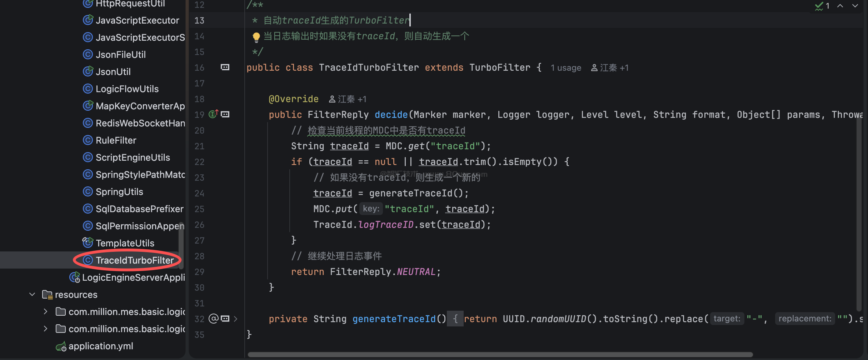Click the project tree vertical scrollbar
The width and height of the screenshot is (868, 360).
(181, 246)
